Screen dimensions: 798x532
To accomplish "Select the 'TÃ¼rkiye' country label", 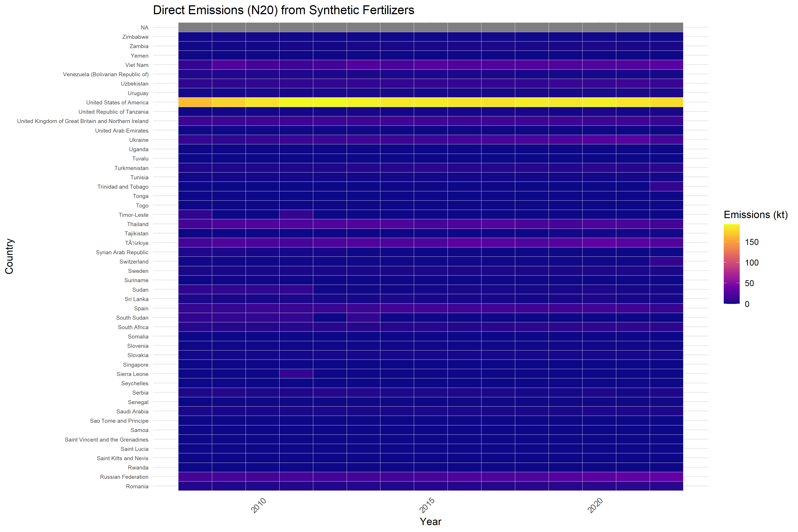I will click(137, 243).
